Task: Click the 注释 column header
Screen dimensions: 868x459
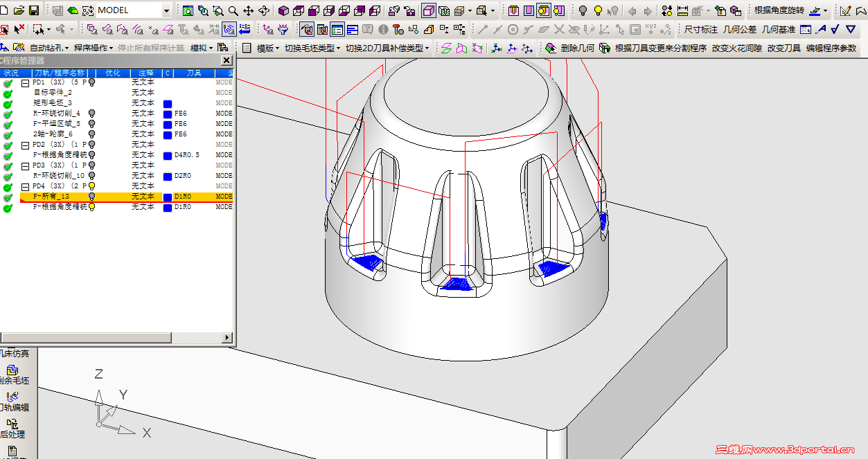Action: click(x=145, y=73)
